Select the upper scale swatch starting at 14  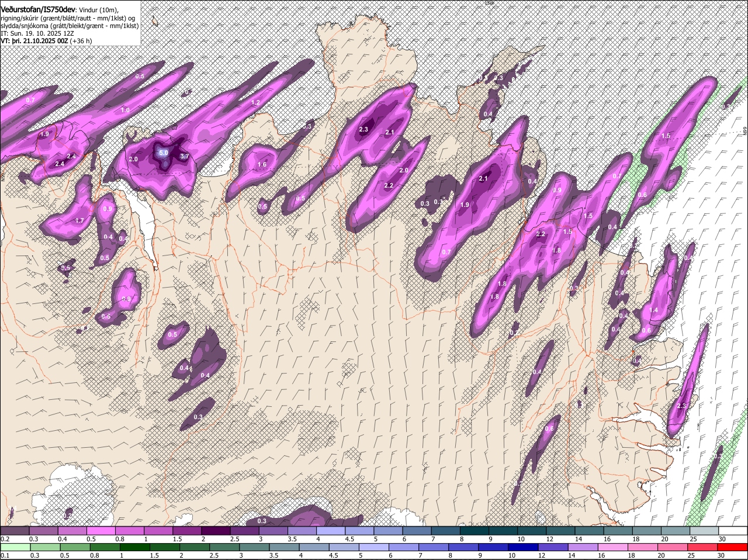pyautogui.click(x=589, y=530)
